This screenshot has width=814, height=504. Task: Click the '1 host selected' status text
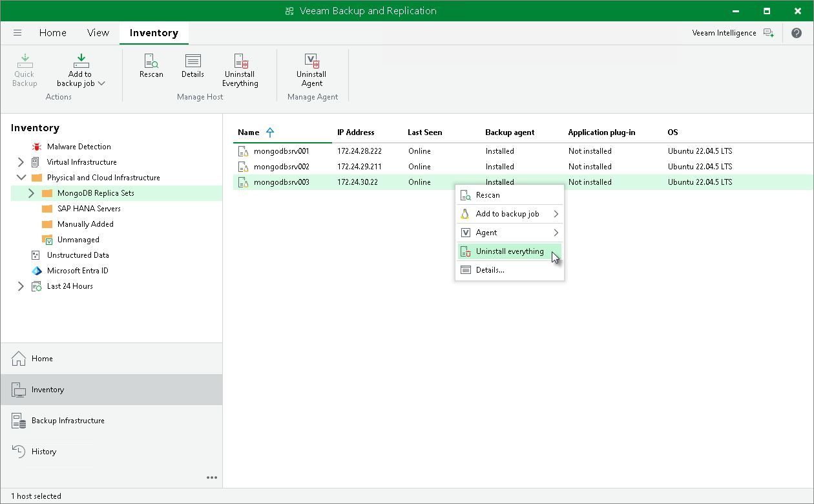(x=36, y=496)
